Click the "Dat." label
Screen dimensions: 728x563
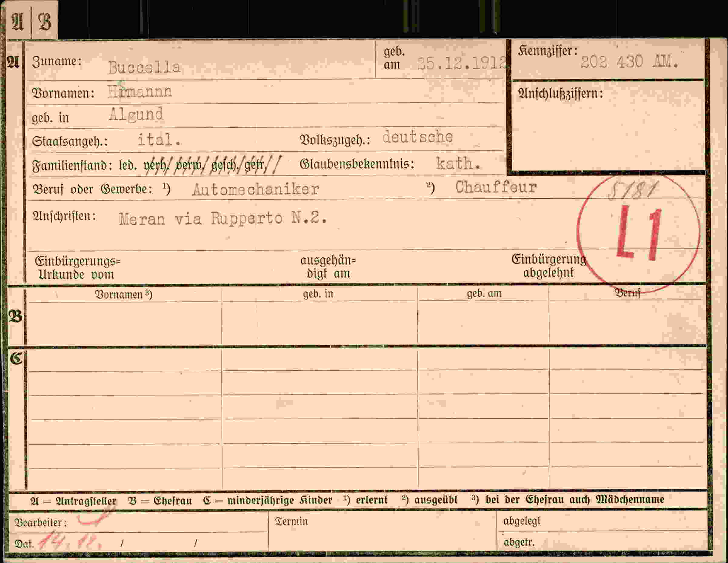click(x=24, y=544)
